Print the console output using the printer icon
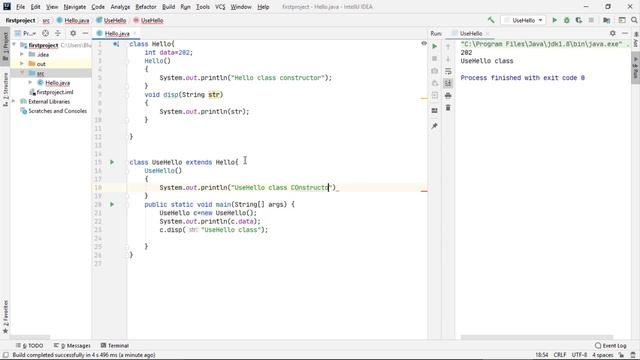640x360 pixels. point(448,96)
